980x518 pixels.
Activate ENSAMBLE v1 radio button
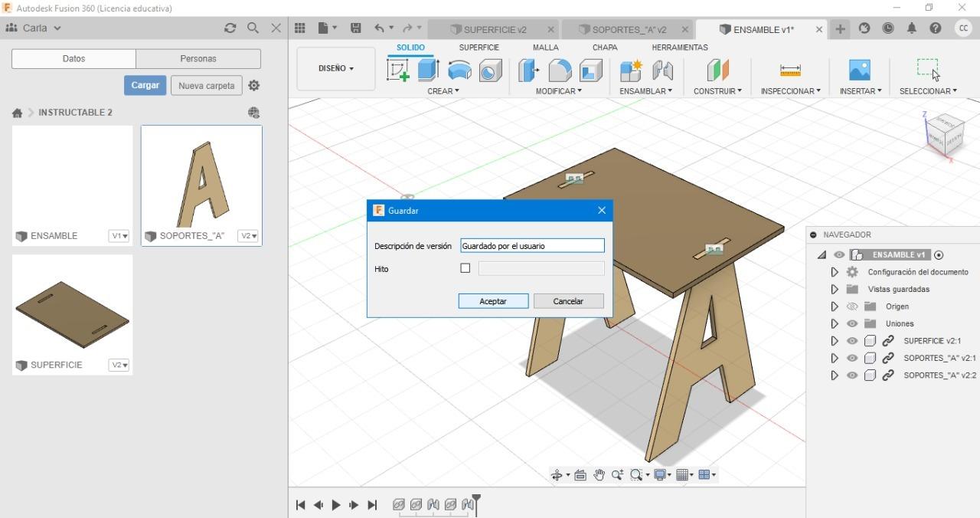click(x=939, y=255)
